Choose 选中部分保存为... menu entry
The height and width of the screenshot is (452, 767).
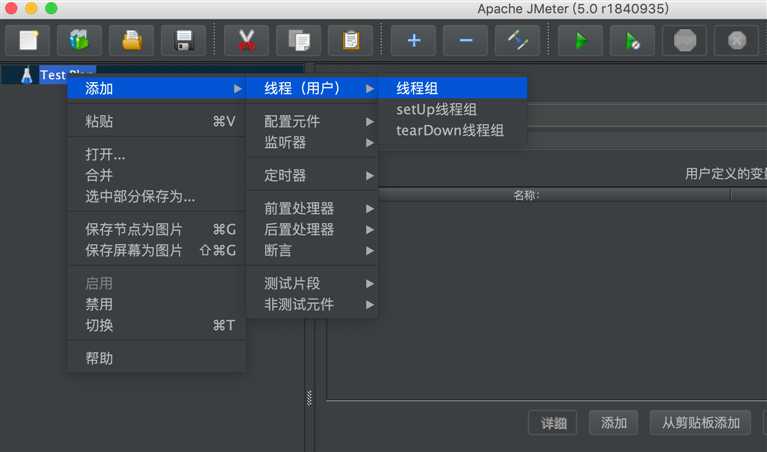(x=156, y=196)
